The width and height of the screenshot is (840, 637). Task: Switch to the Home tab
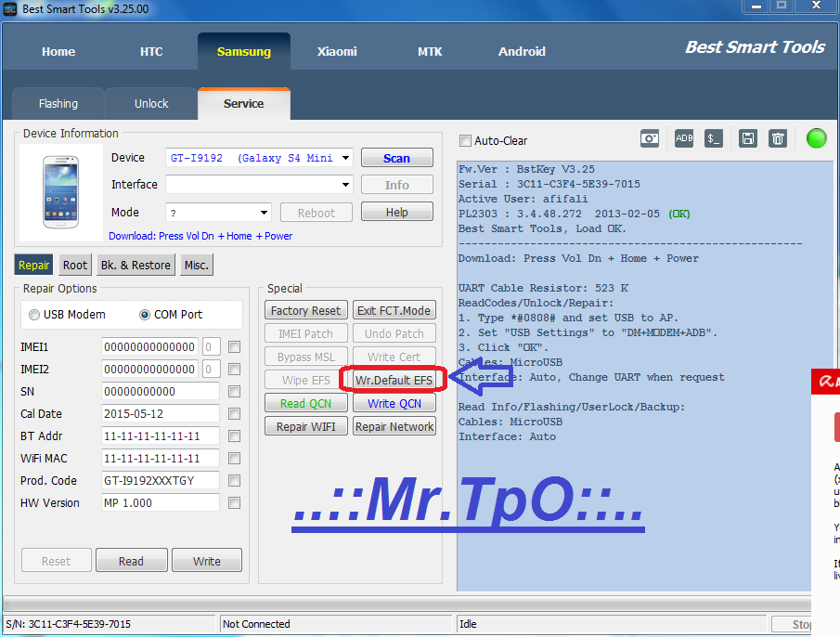pos(58,51)
